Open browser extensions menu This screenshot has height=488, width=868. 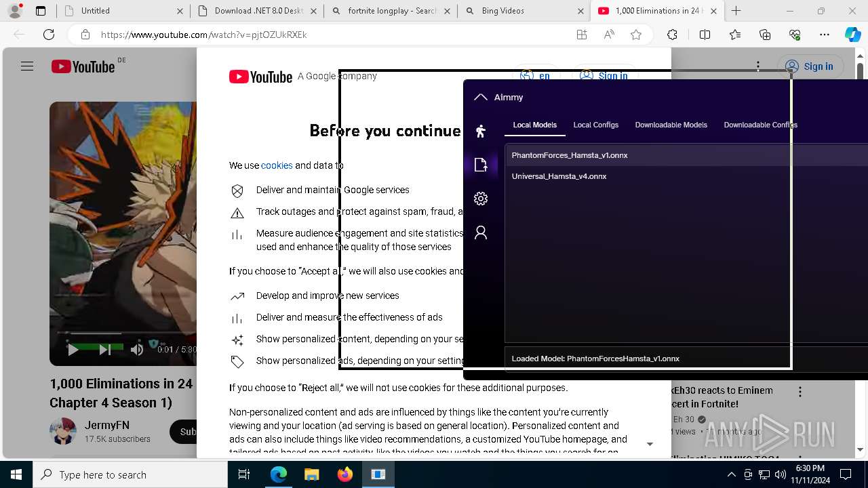[x=672, y=35]
